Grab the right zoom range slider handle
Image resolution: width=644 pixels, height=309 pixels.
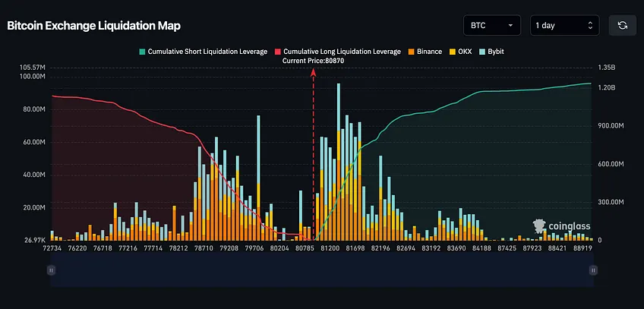pos(593,270)
